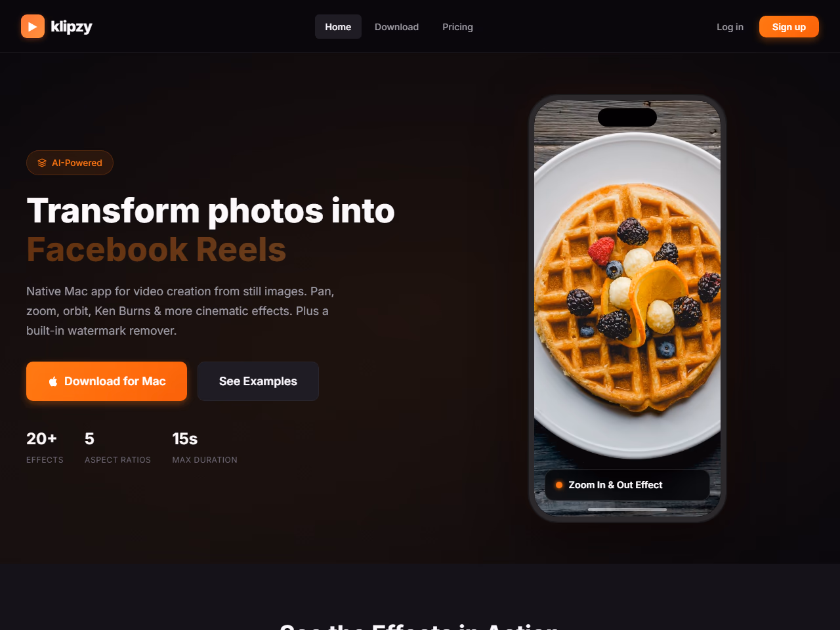Image resolution: width=840 pixels, height=630 pixels.
Task: Click the 5 Aspect Ratios stat
Action: coord(117,448)
